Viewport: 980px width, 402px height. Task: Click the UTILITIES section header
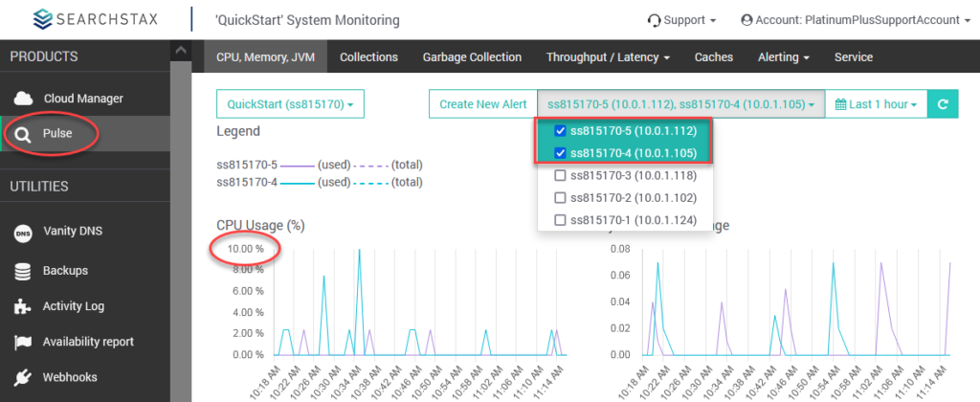tap(39, 187)
